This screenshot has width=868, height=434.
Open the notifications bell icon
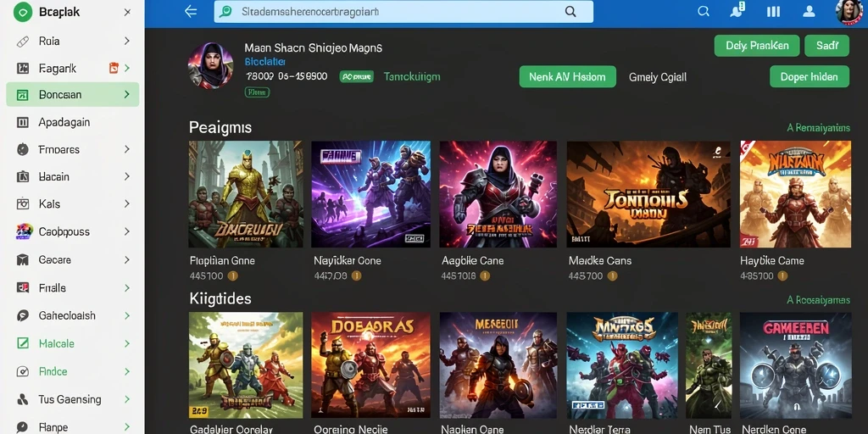(737, 11)
